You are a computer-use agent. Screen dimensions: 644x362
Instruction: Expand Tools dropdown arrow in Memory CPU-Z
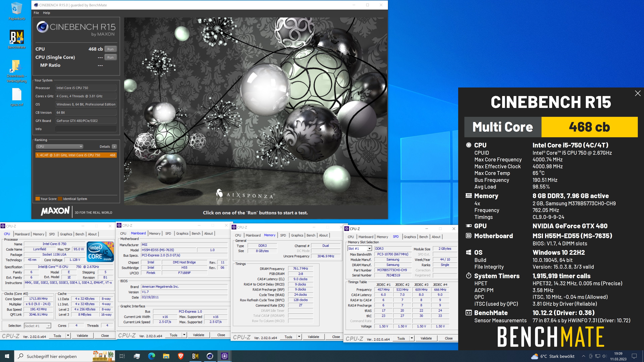[299, 337]
